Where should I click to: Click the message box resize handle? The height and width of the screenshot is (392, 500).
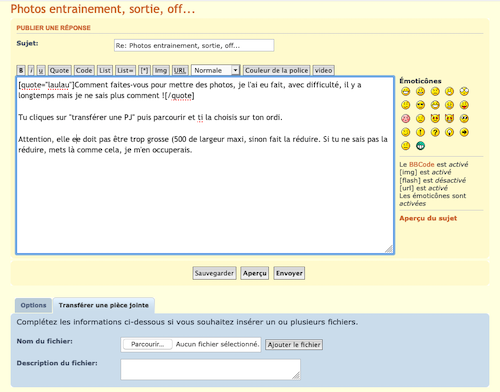tap(389, 249)
